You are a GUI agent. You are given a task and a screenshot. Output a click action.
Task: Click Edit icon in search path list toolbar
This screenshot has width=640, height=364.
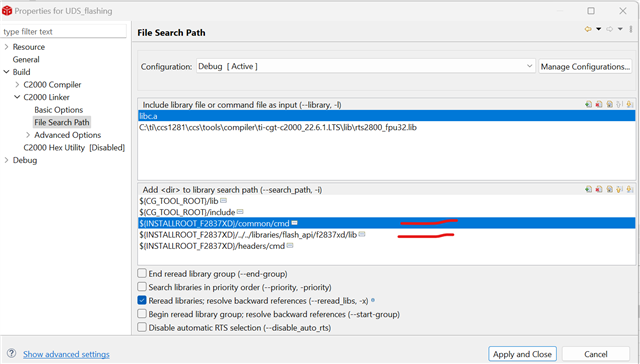point(609,189)
